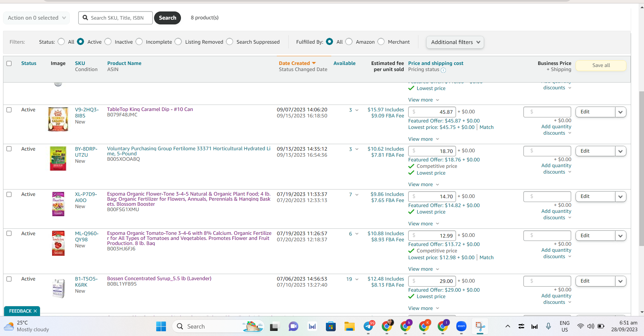Viewport: 644px width, 336px height.
Task: Open the Bossen Concentrated Syrup product link
Action: (x=159, y=278)
